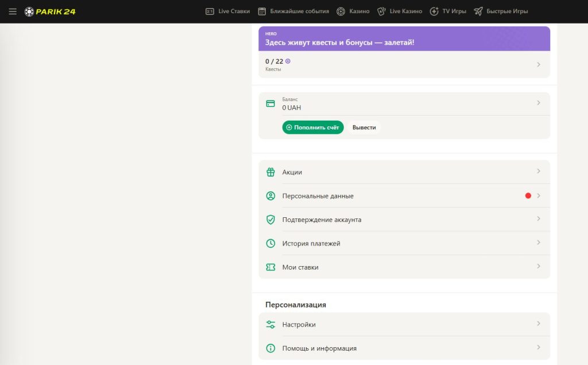Click the gift icon beside Акции
Viewport: 588px width, 365px height.
pyautogui.click(x=270, y=172)
